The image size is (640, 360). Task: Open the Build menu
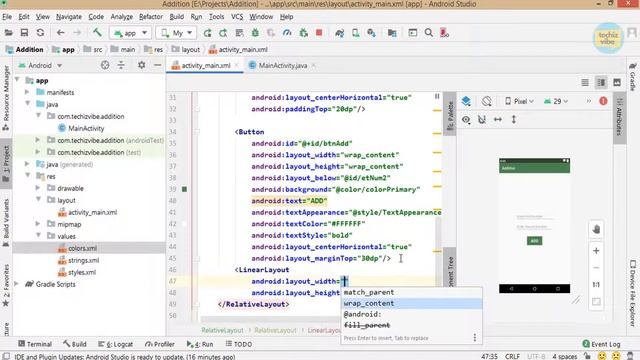click(176, 17)
